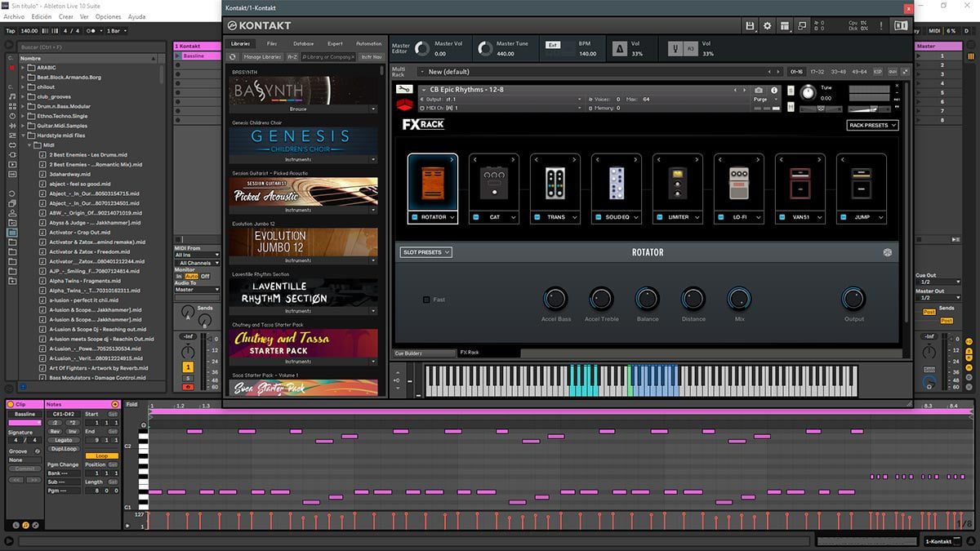Click the tuning fork reference tone icon
This screenshot has width=980, height=551.
click(677, 49)
